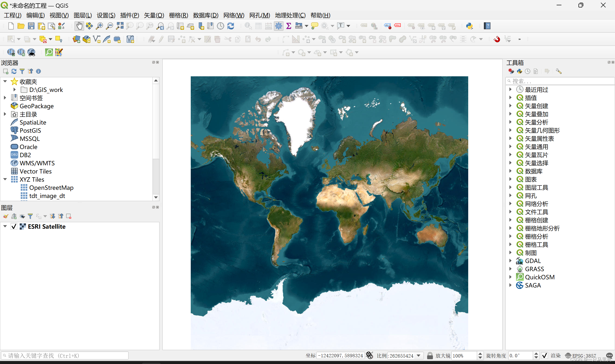The image size is (615, 364).
Task: Collapse the XYZ Tiles tree node
Action: (x=5, y=179)
